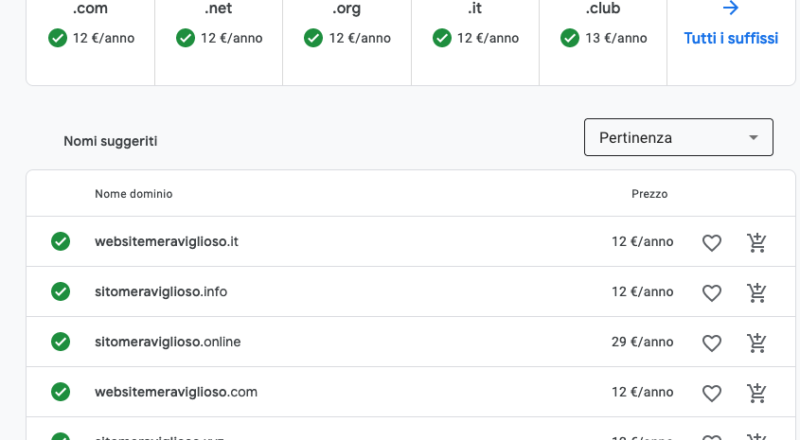Favorite websitemeraviglioso.it with heart icon
Screen dimensions: 800x440
711,242
